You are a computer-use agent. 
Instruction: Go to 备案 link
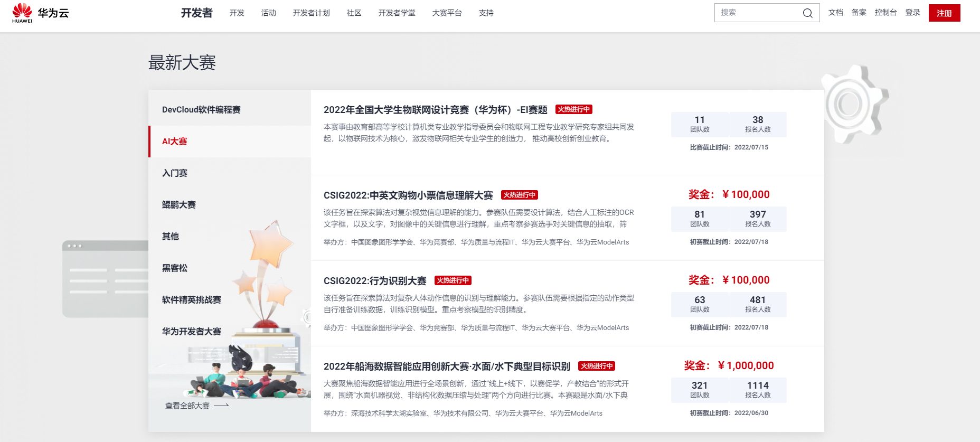coord(859,12)
